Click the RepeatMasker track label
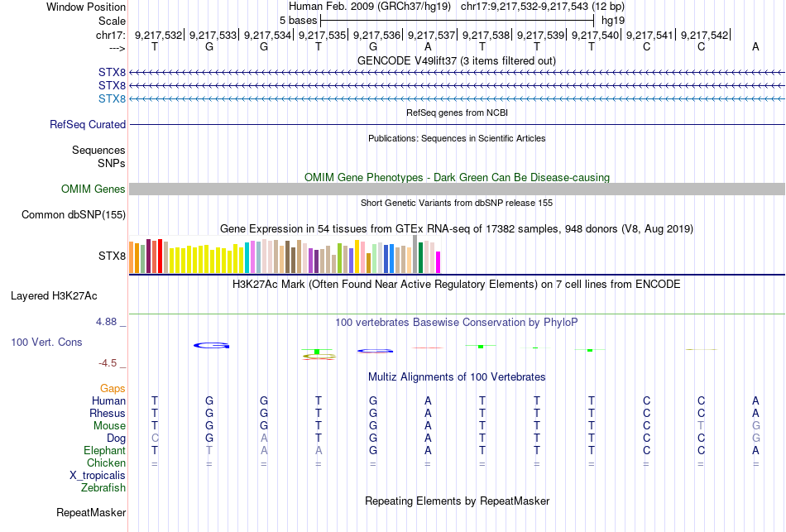 (91, 512)
